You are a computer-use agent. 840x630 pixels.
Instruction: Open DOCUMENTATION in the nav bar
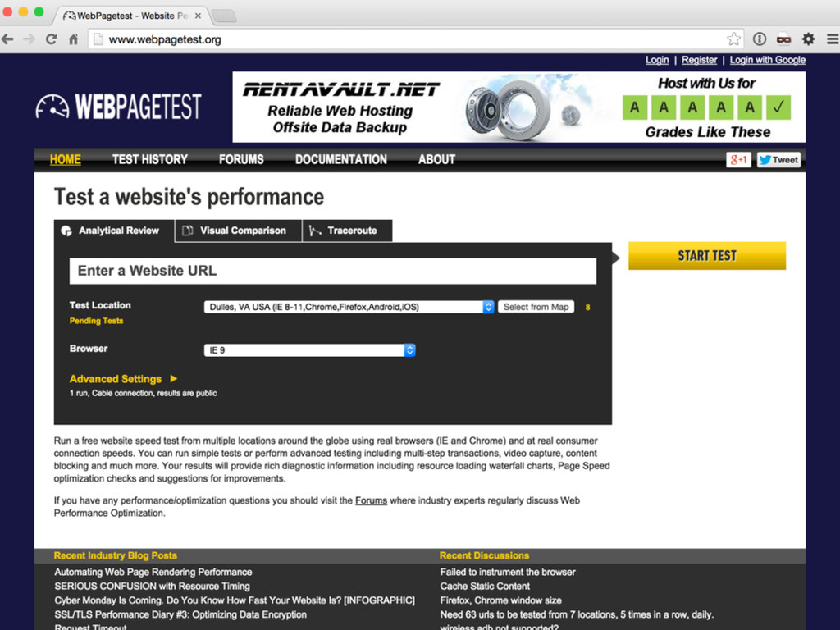340,160
